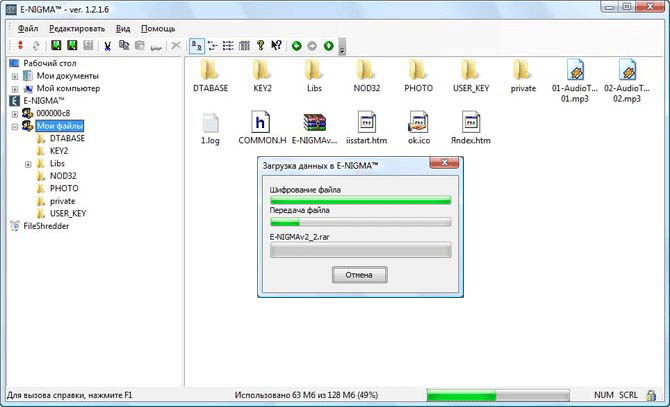Switch to large icons view
Screen dimensions: 670x407
(x=197, y=46)
